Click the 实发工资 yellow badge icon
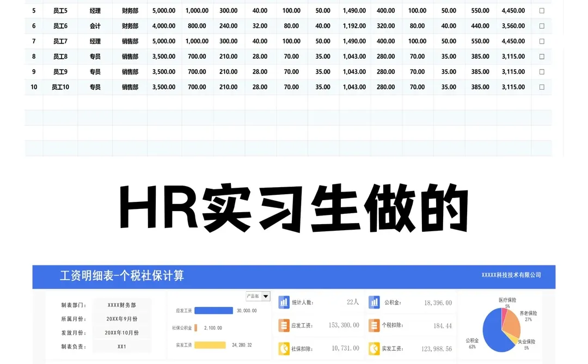Screen dimensions: 588x364 tap(374, 348)
